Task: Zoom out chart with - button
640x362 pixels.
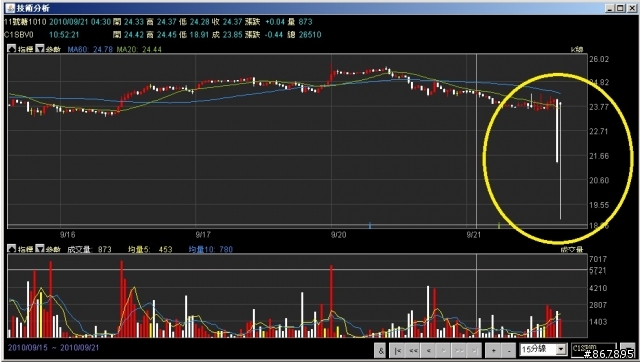Action: (509, 350)
